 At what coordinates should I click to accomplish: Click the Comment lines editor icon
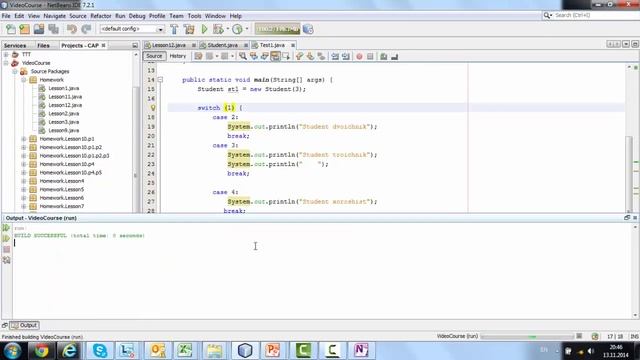pyautogui.click(x=384, y=56)
